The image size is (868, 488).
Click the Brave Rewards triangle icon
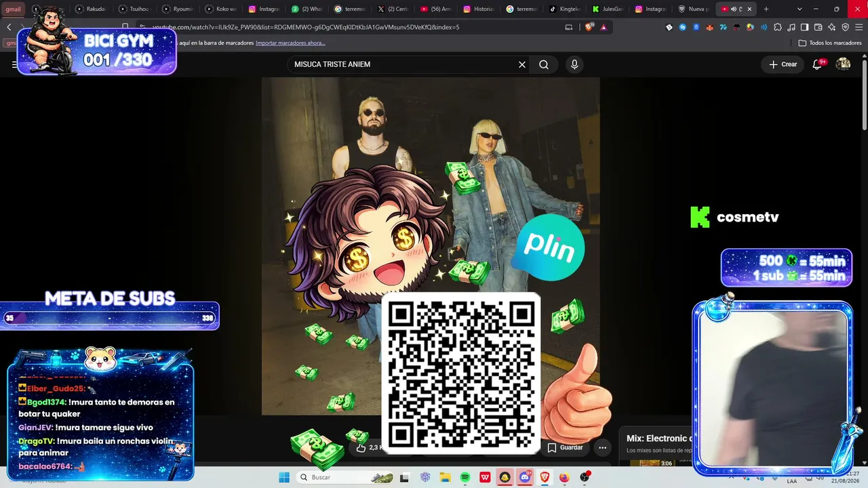604,27
